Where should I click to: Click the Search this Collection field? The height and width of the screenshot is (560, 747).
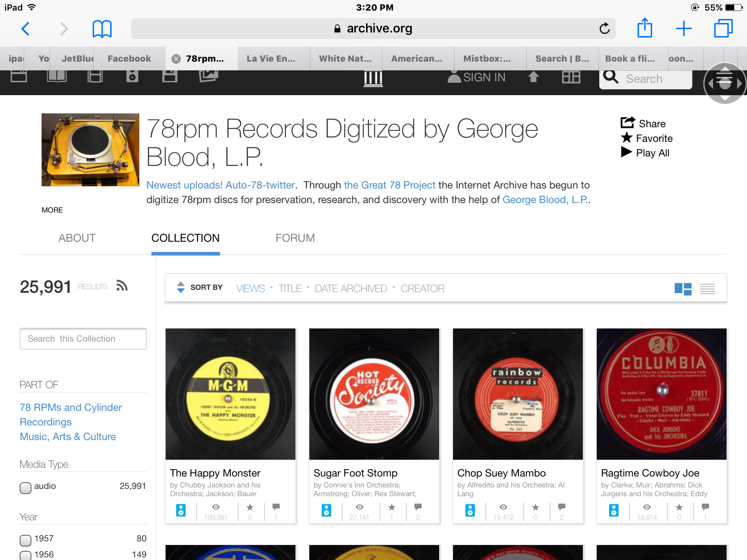pos(83,339)
